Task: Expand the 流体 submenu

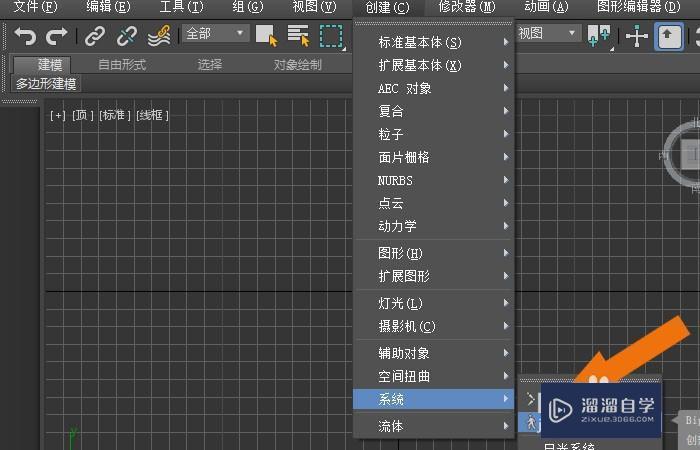Action: [x=434, y=426]
